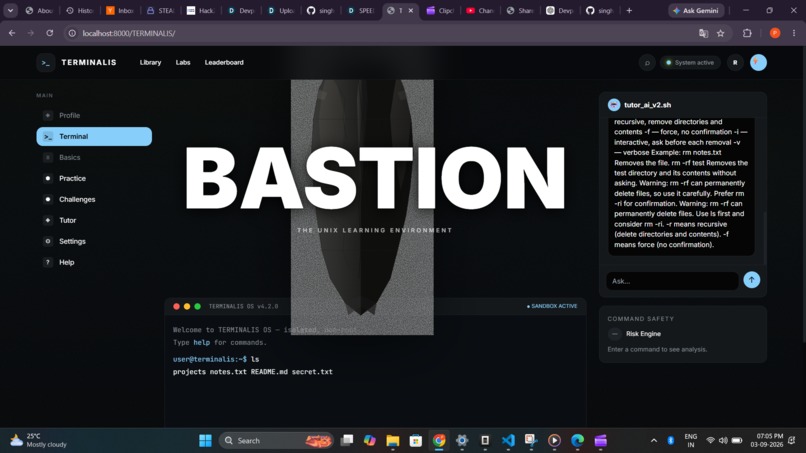The height and width of the screenshot is (453, 806).
Task: Click the TERMINALIS terminal-prompt logo icon
Action: (46, 63)
